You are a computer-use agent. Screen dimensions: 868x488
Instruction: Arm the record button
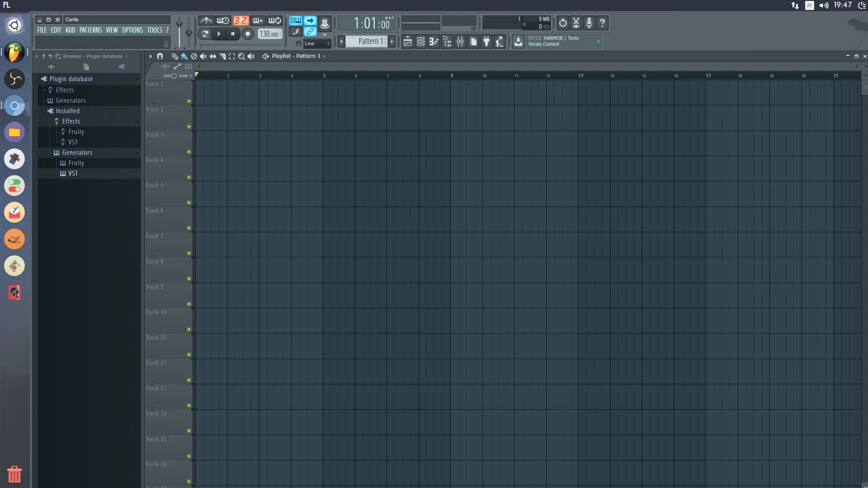(247, 33)
